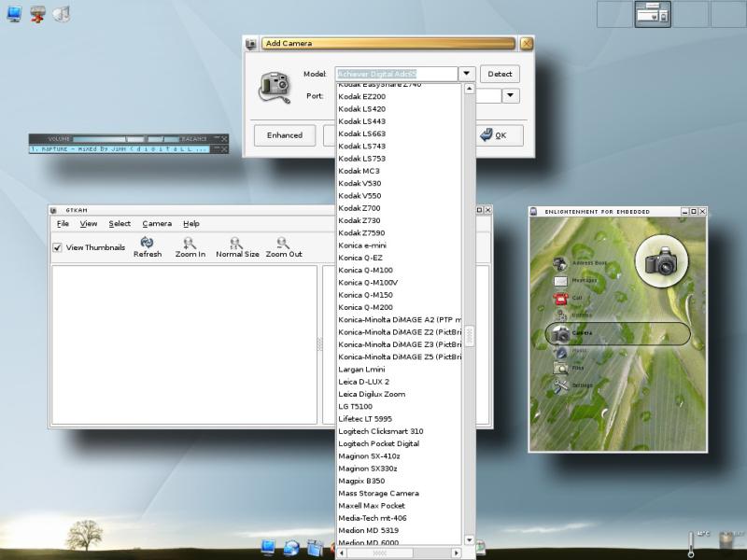The image size is (747, 560).
Task: Confirm with the OK button
Action: (500, 135)
